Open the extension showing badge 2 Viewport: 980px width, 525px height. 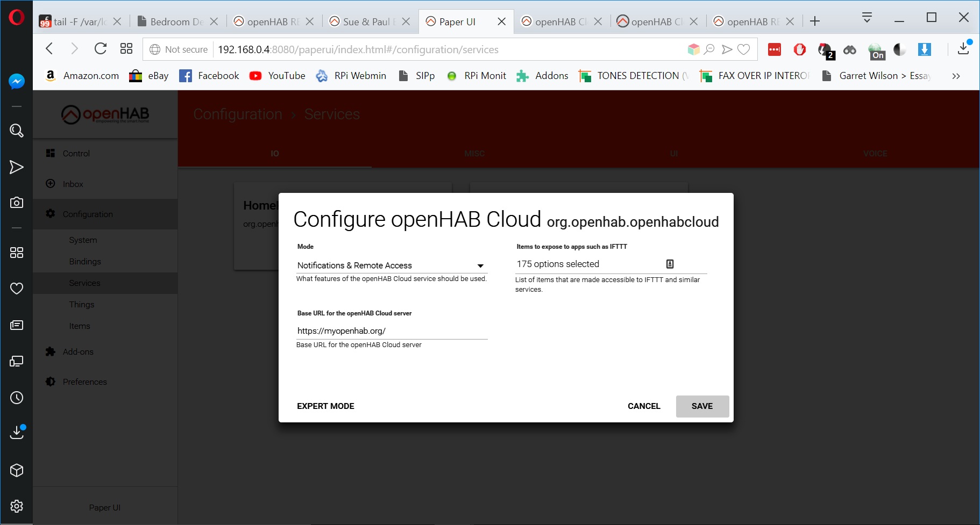[x=826, y=51]
